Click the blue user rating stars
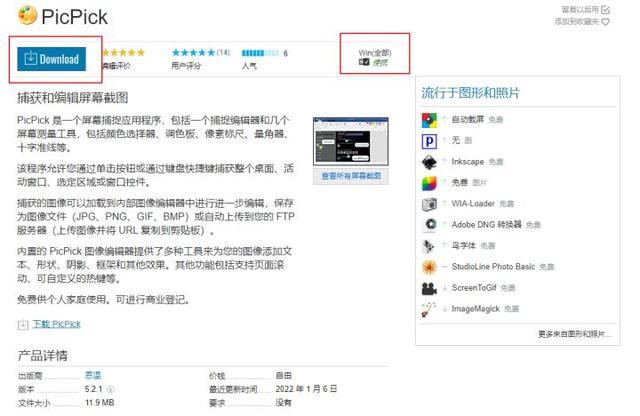The width and height of the screenshot is (640, 416). [193, 52]
